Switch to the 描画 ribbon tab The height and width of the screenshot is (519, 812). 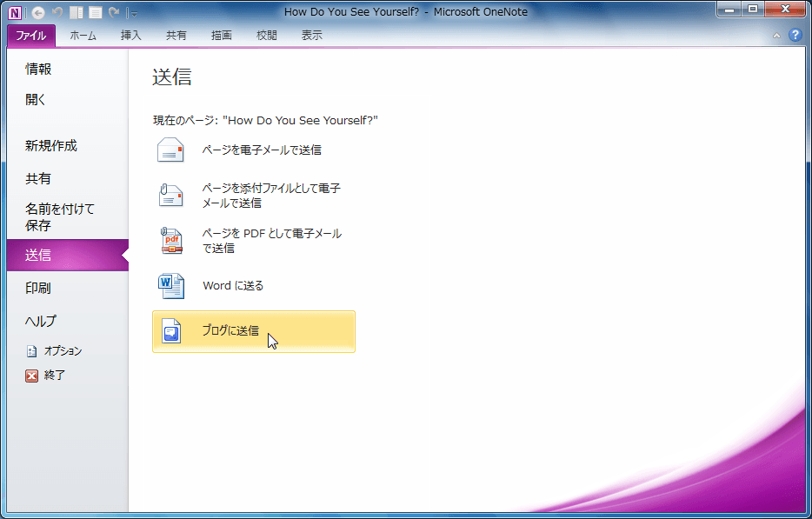click(x=221, y=36)
